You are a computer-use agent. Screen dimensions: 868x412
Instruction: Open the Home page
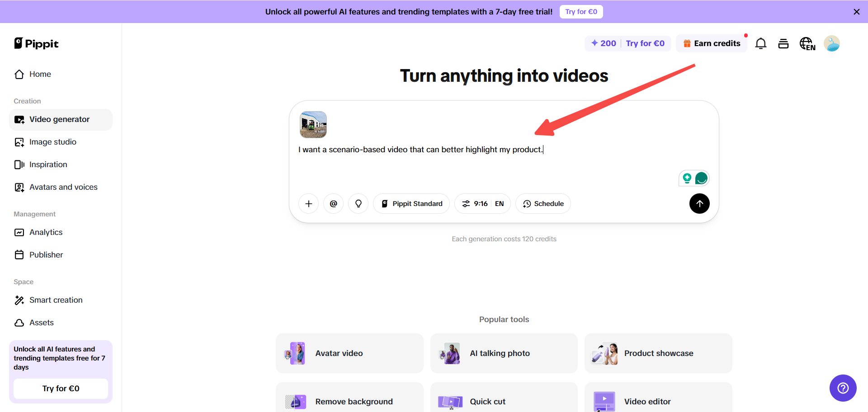(61, 74)
